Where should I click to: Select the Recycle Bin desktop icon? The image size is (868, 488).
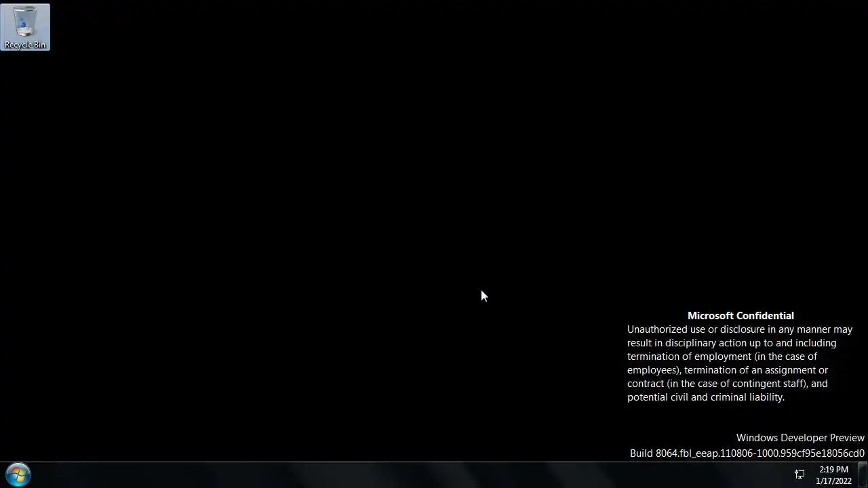point(25,27)
